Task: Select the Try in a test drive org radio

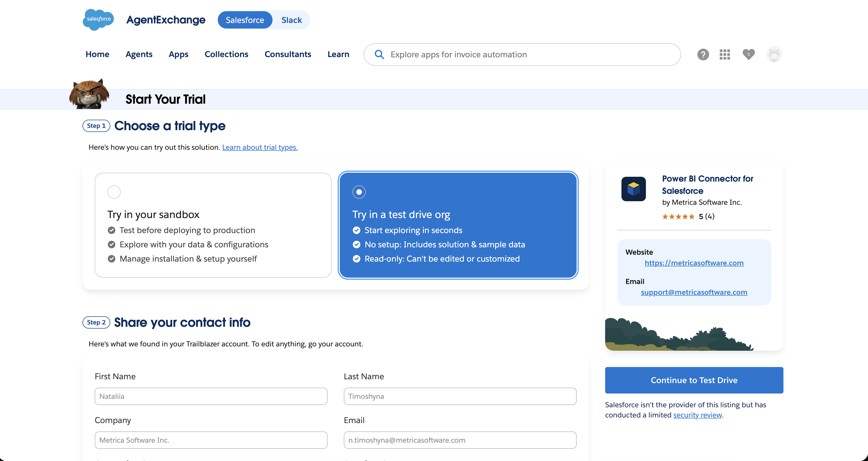Action: tap(359, 192)
